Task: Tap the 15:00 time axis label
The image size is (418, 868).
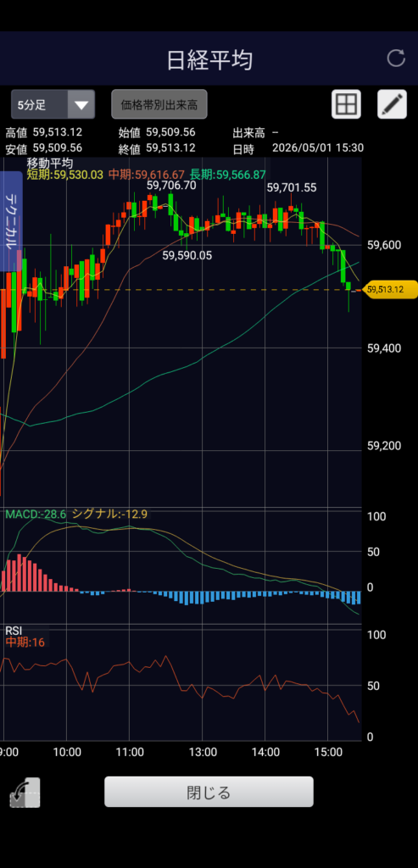Action: point(328,753)
